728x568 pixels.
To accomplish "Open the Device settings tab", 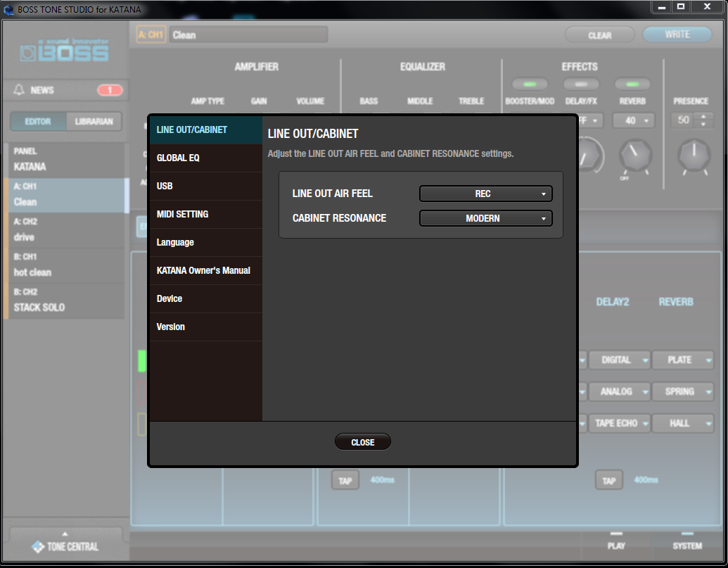I will [206, 298].
